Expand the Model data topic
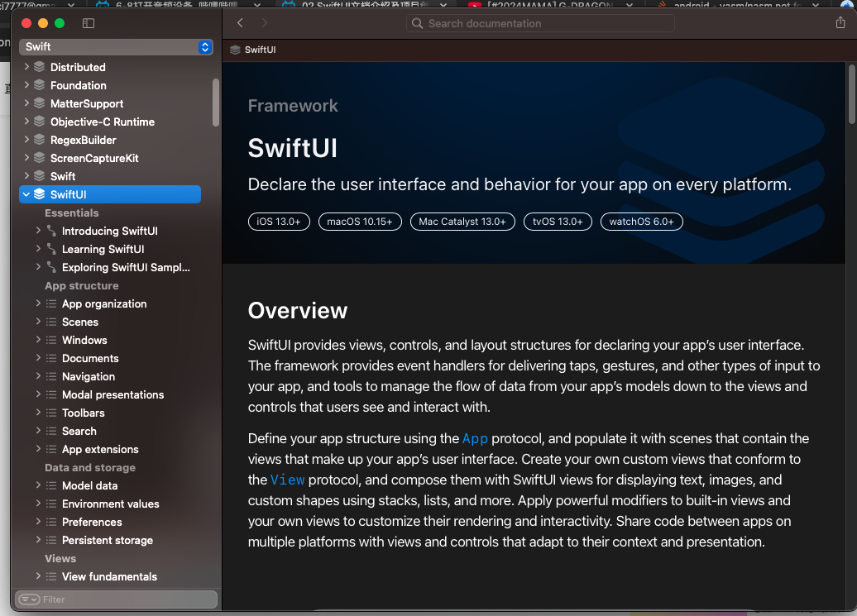 click(x=38, y=485)
